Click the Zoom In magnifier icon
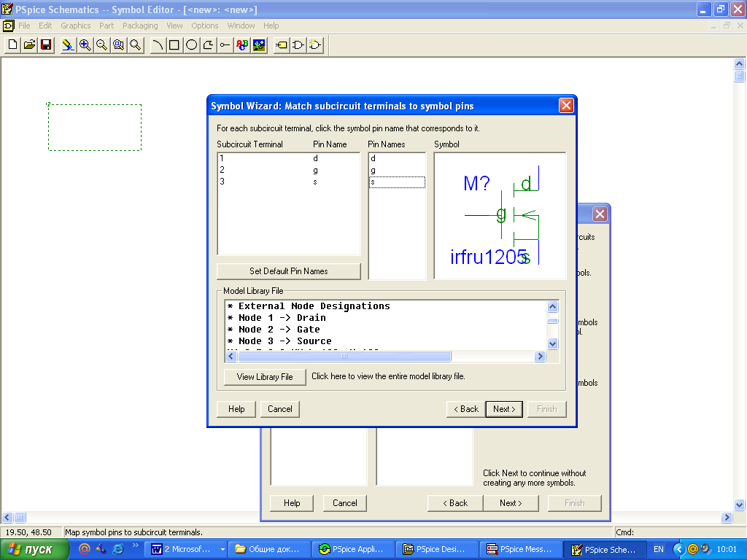Screen dimensions: 747x560 [x=85, y=45]
